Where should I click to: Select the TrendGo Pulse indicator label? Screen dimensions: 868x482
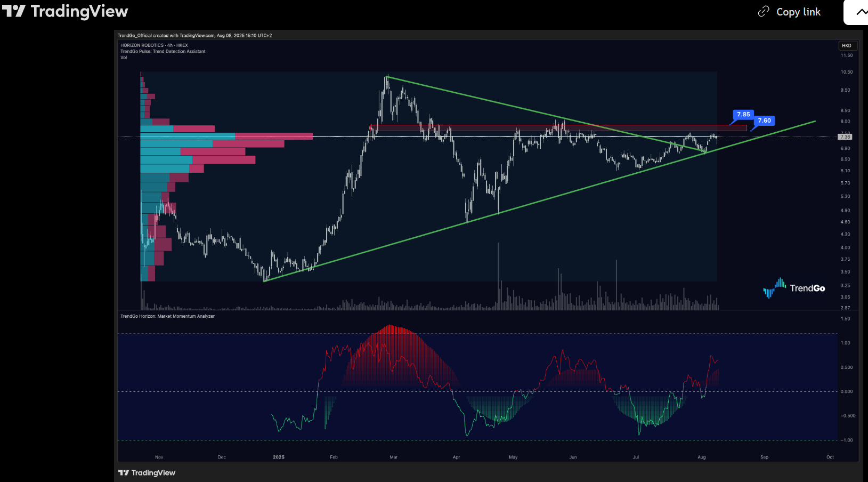tap(163, 52)
